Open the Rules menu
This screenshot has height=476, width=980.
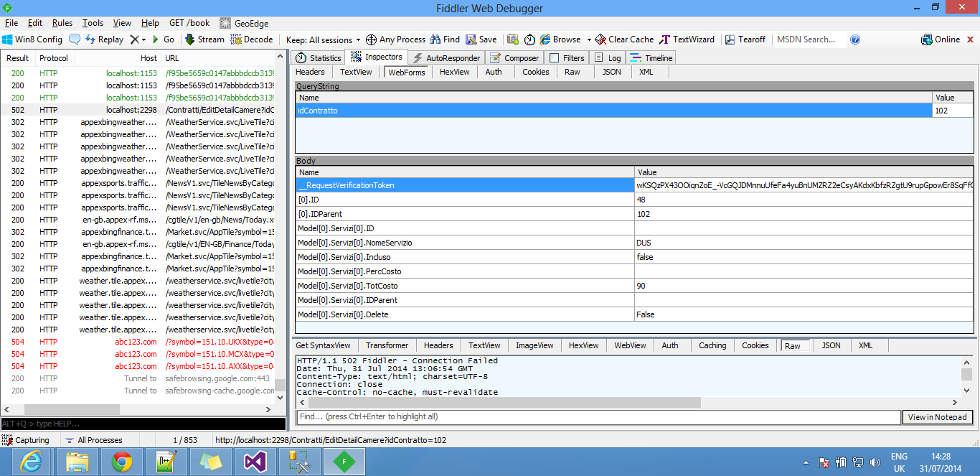tap(62, 23)
